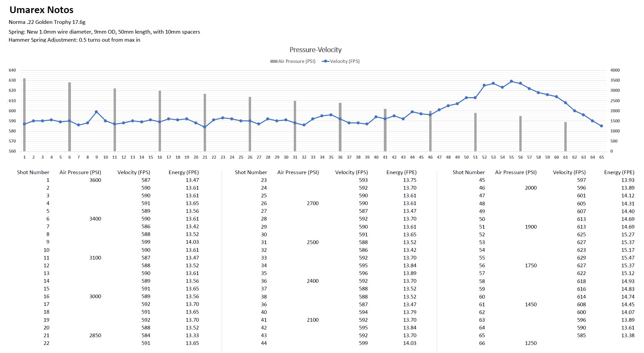Click the 640 label on left axis
This screenshot has width=644, height=353.
click(x=12, y=70)
